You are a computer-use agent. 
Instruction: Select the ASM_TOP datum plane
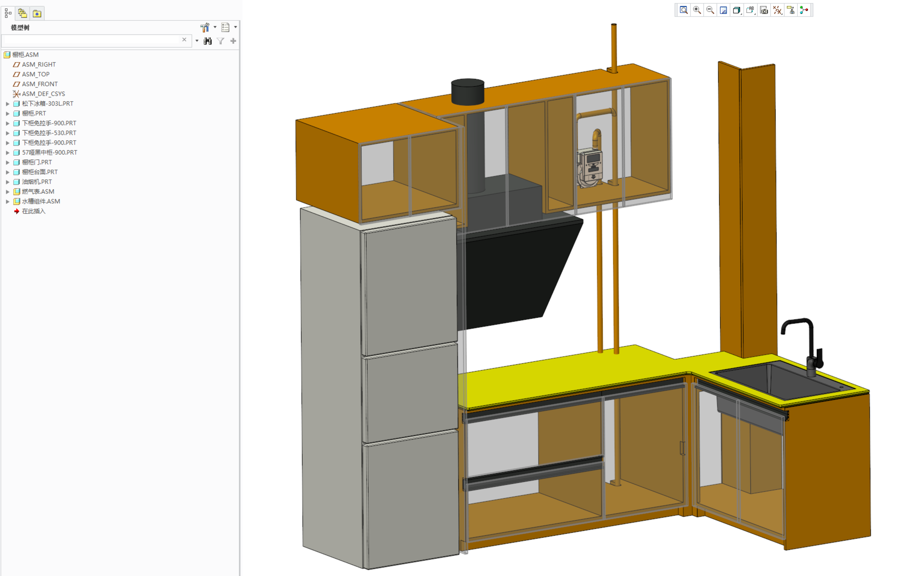click(35, 74)
